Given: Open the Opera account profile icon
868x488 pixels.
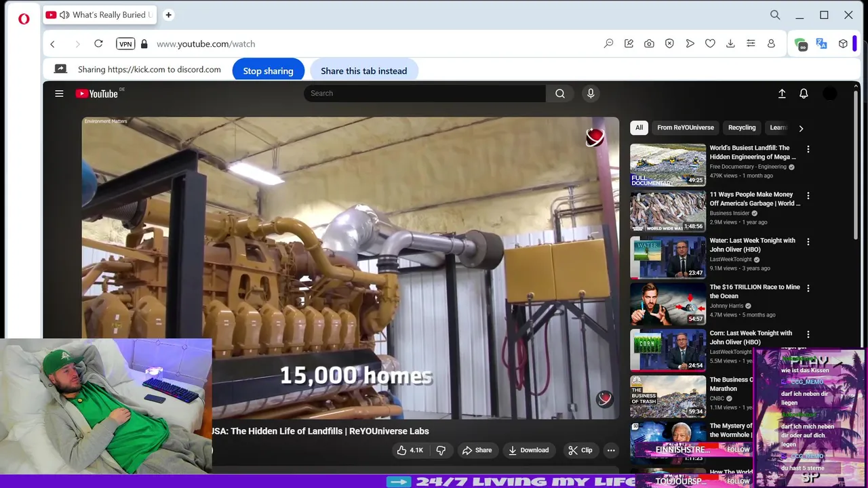Looking at the screenshot, I should [771, 43].
